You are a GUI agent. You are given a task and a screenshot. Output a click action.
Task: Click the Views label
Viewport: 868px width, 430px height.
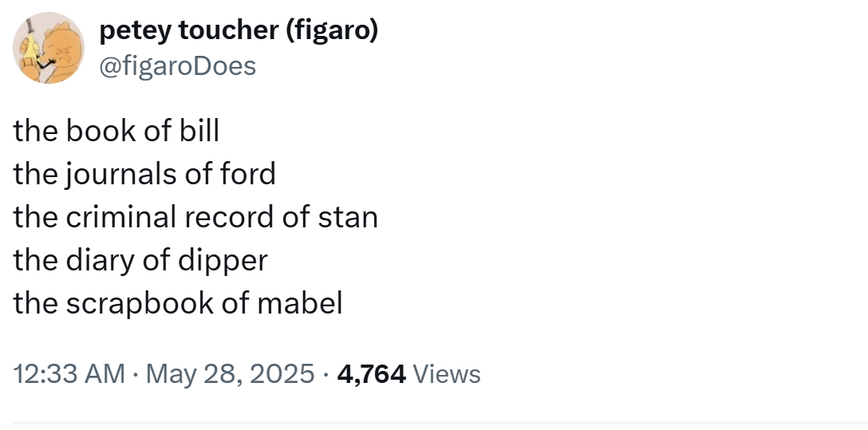click(448, 373)
